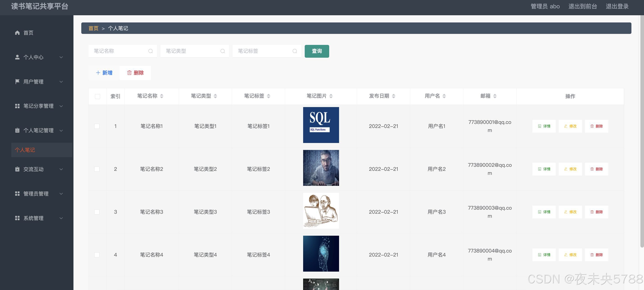Select row 3 checkbox
This screenshot has width=644, height=290.
97,212
